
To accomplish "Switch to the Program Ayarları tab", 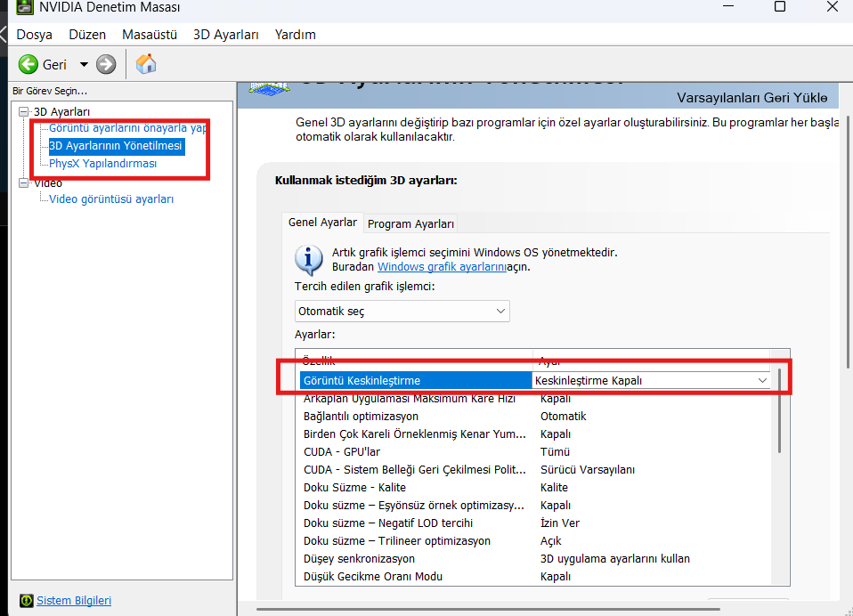I will tap(410, 224).
